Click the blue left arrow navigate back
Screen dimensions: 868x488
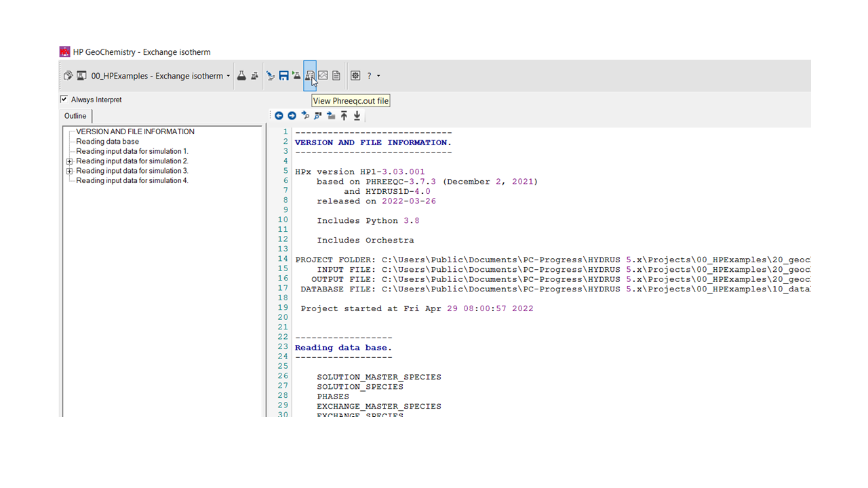279,116
